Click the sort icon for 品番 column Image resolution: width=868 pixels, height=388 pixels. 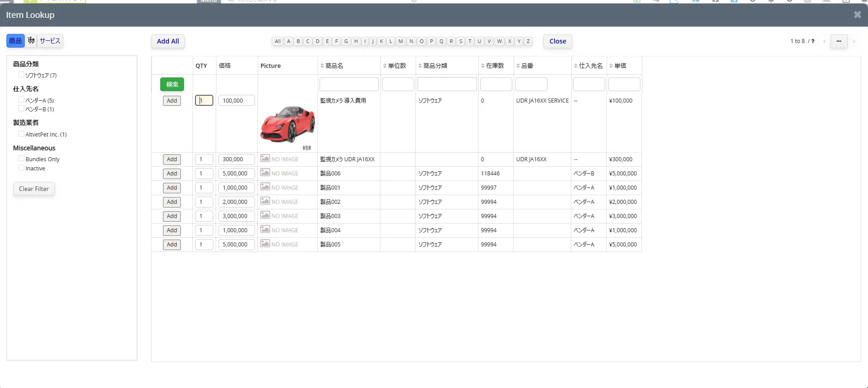[x=518, y=66]
